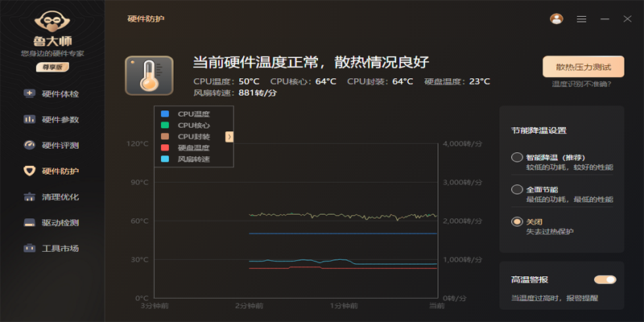This screenshot has height=322, width=644.
Task: Toggle the 高温警报 switch
Action: point(605,279)
